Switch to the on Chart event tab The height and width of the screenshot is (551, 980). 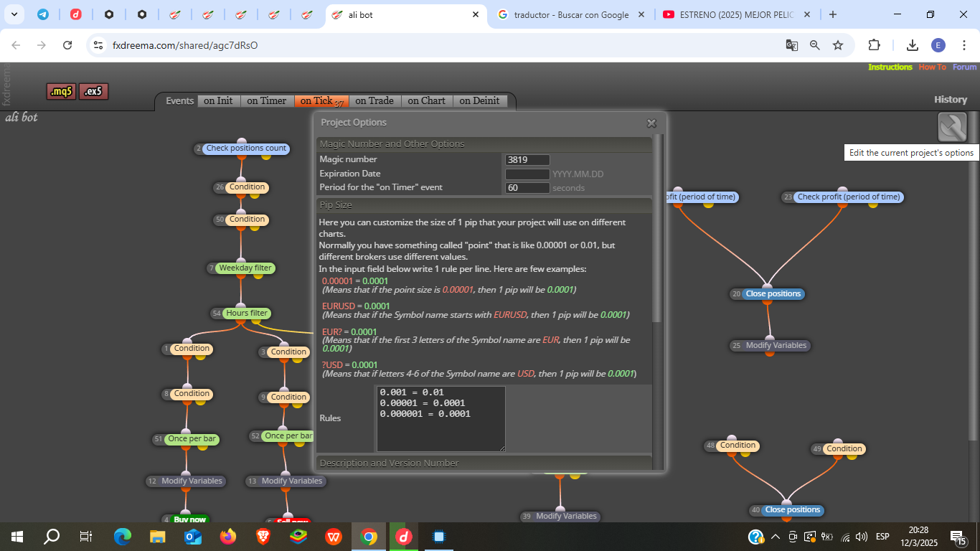click(x=427, y=101)
